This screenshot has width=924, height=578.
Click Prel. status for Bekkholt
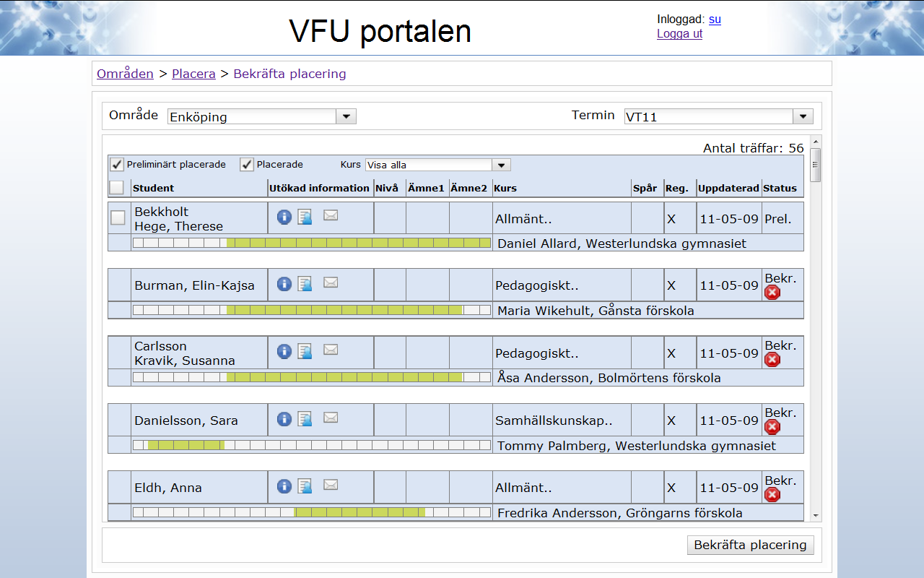point(778,218)
